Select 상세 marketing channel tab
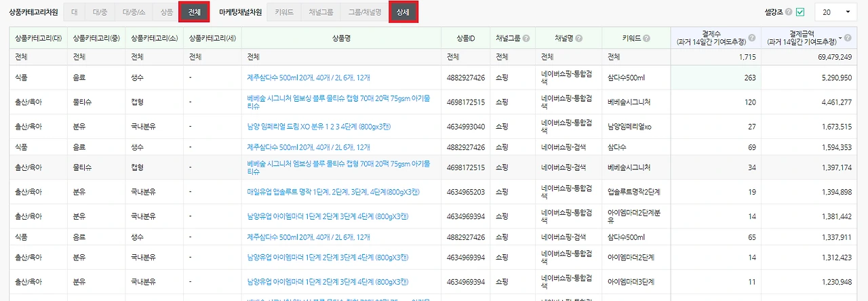 coord(403,12)
